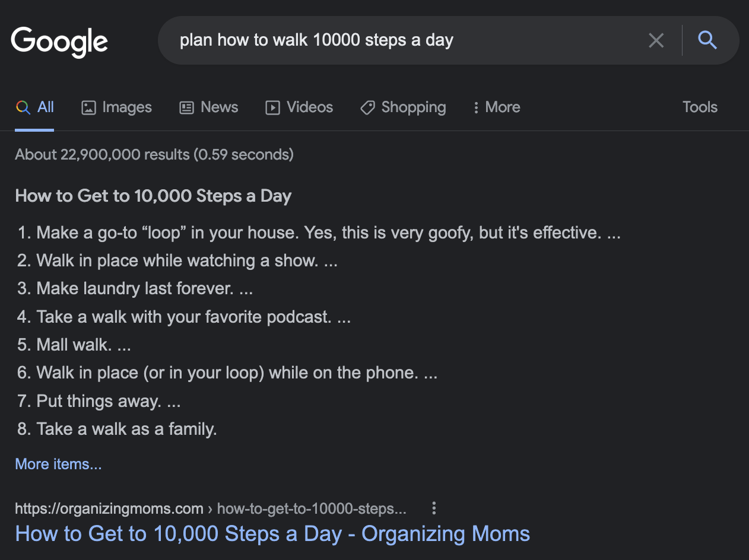Open the More search categories menu

pos(497,107)
